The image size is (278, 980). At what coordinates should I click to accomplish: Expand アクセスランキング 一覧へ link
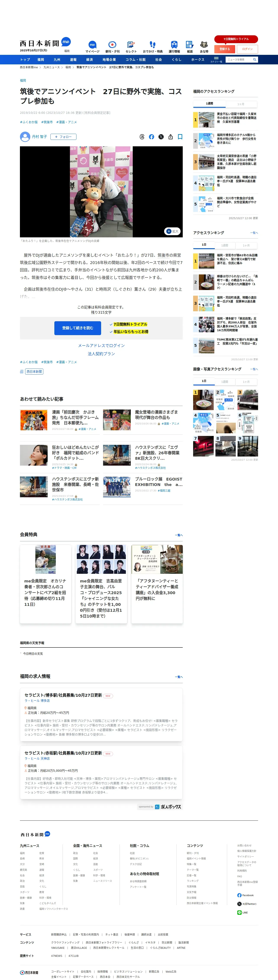[254, 233]
